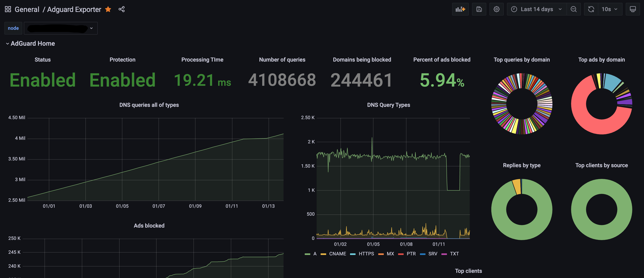Open DNS Query Types panel title
644x278 pixels.
[x=389, y=105]
